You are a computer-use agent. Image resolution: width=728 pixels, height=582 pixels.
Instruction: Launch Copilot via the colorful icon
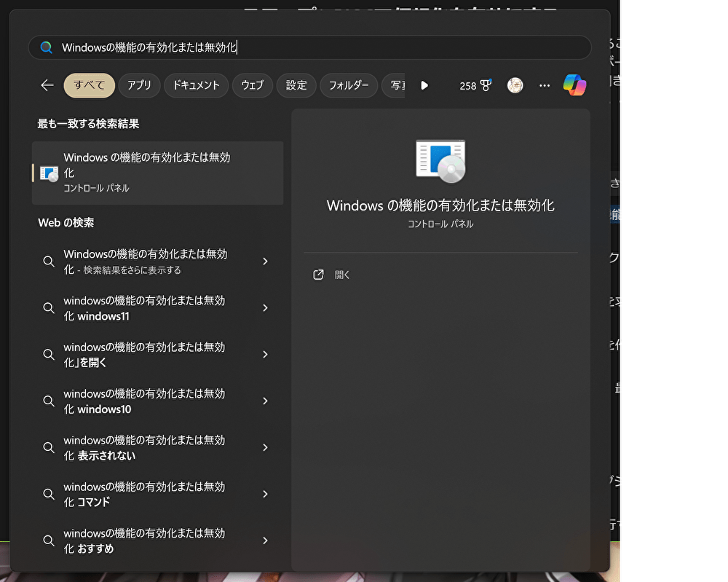[x=575, y=85]
